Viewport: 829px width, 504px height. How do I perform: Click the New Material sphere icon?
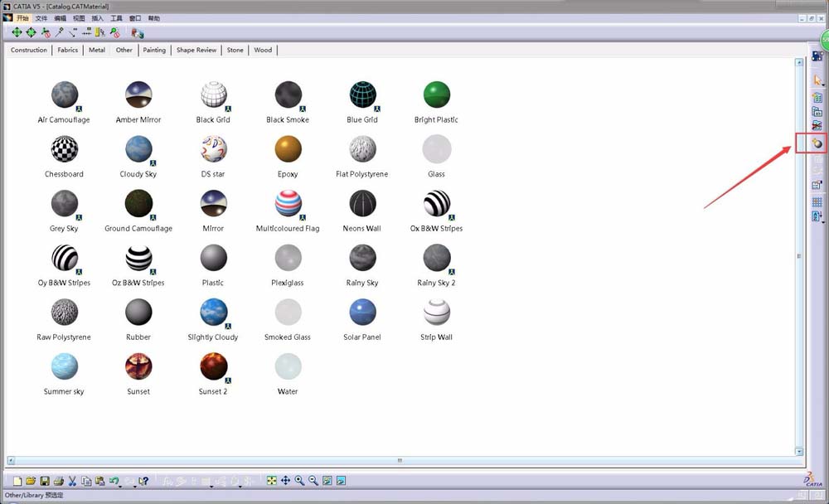coord(817,143)
